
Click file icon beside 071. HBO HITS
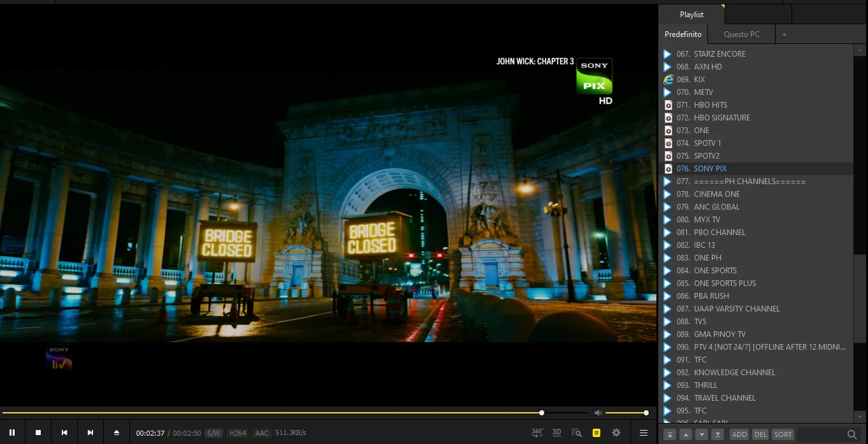coord(668,105)
